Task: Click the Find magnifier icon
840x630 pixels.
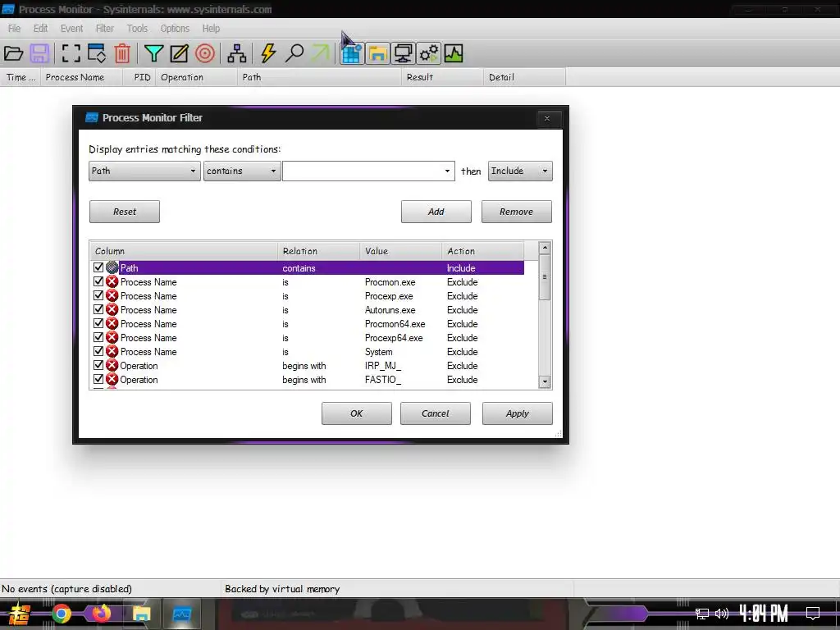Action: tap(294, 53)
